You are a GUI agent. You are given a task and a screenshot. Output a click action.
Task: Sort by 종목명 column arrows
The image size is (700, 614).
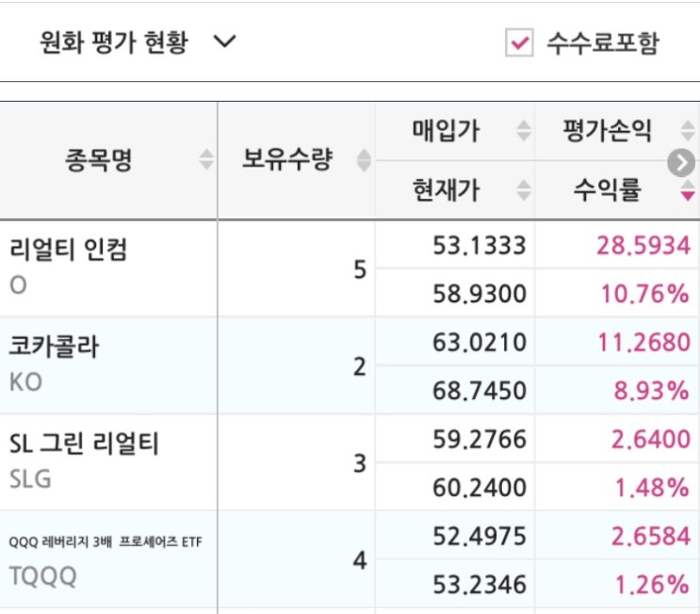(206, 161)
